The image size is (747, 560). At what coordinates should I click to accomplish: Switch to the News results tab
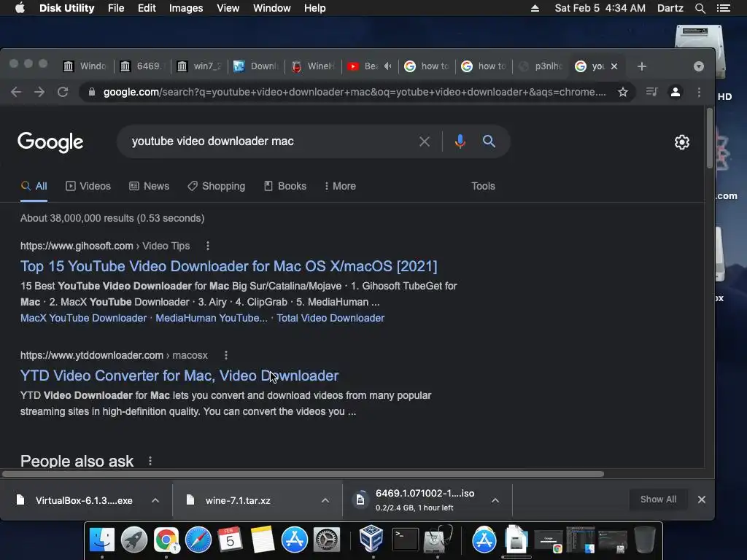(149, 186)
